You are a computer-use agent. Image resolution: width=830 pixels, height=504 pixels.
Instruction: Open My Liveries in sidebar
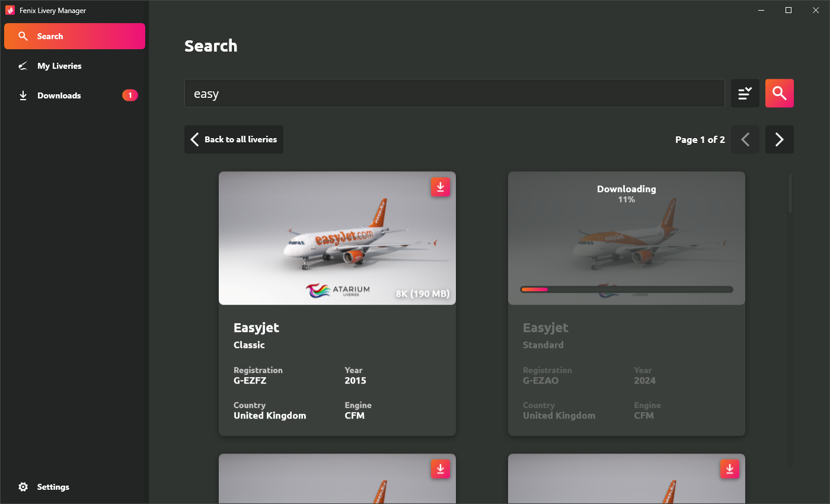pos(59,66)
